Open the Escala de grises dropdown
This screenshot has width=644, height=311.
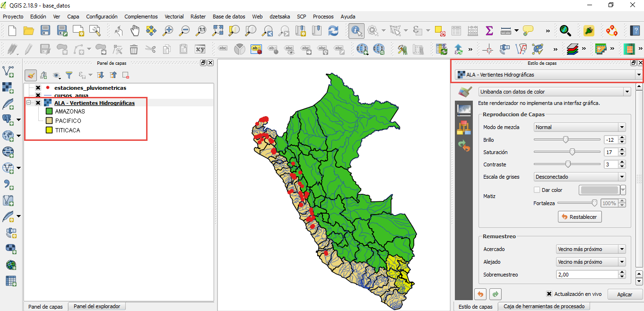click(x=579, y=176)
